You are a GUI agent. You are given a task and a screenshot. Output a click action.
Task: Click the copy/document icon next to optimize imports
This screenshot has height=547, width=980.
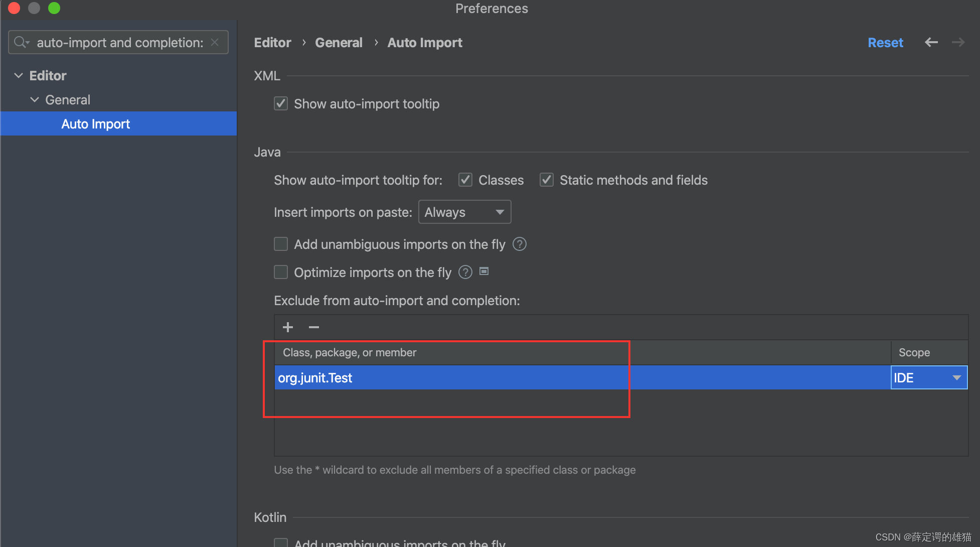click(x=484, y=271)
